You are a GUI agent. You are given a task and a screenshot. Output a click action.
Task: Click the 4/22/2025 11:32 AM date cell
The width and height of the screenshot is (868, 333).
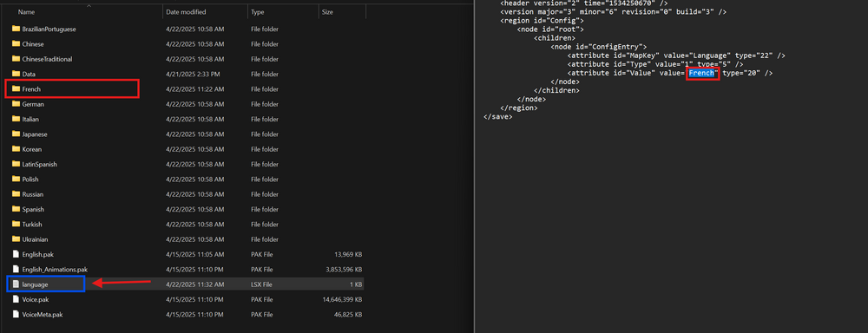(194, 284)
